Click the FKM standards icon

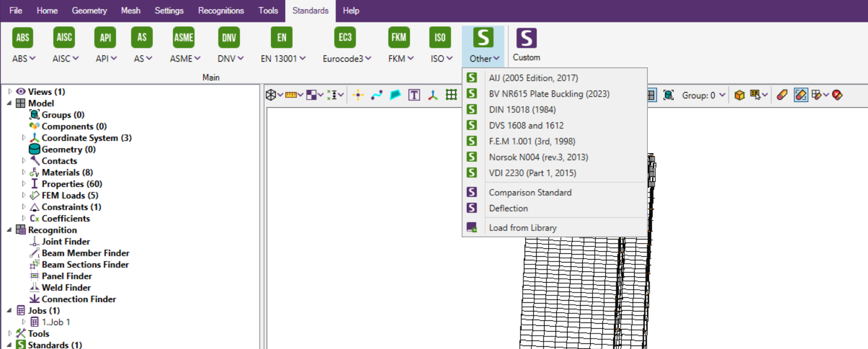click(399, 37)
